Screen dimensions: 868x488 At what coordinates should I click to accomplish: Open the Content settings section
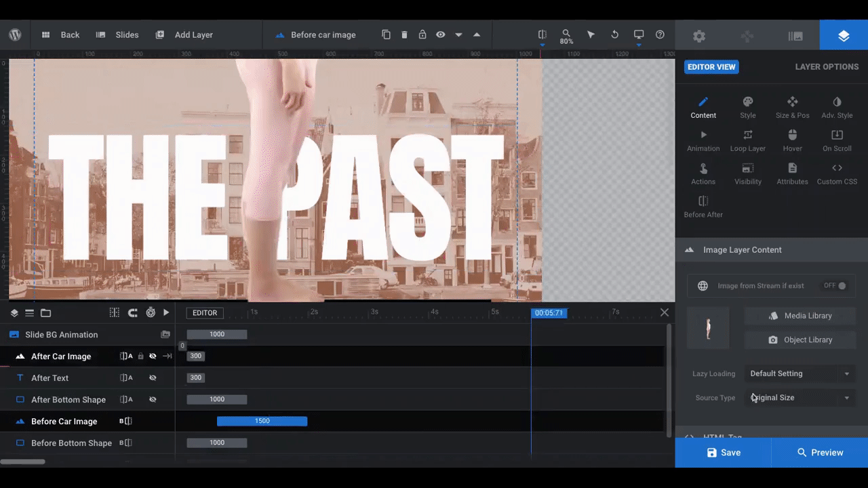(703, 108)
